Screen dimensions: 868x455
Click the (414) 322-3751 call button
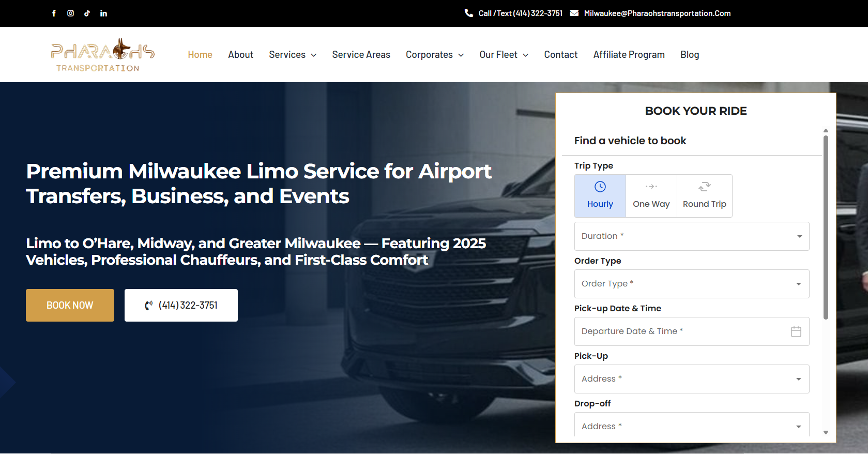point(181,306)
